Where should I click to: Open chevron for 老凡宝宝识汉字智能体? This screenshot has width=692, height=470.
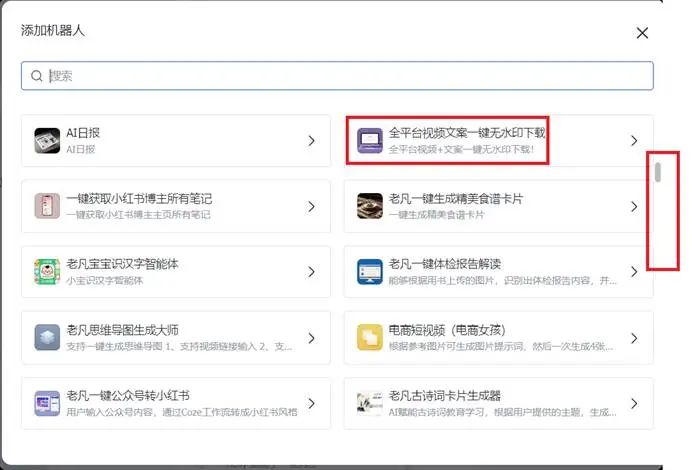tap(312, 271)
